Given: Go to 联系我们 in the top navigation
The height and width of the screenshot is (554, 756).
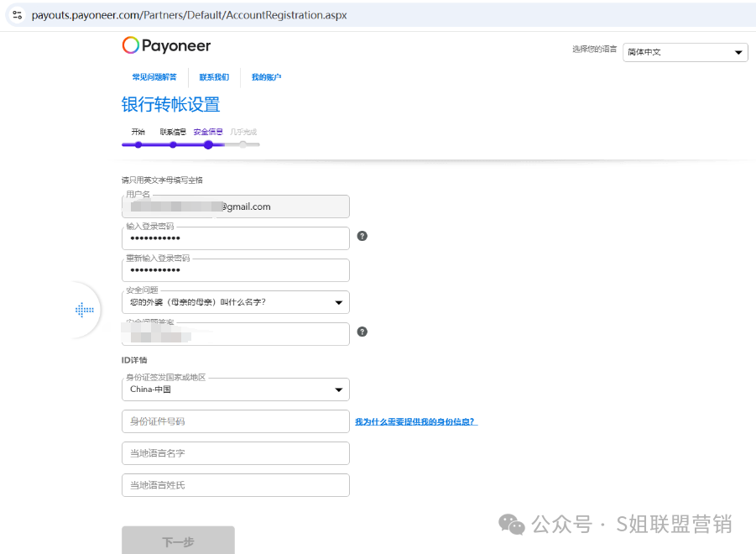Looking at the screenshot, I should tap(214, 77).
